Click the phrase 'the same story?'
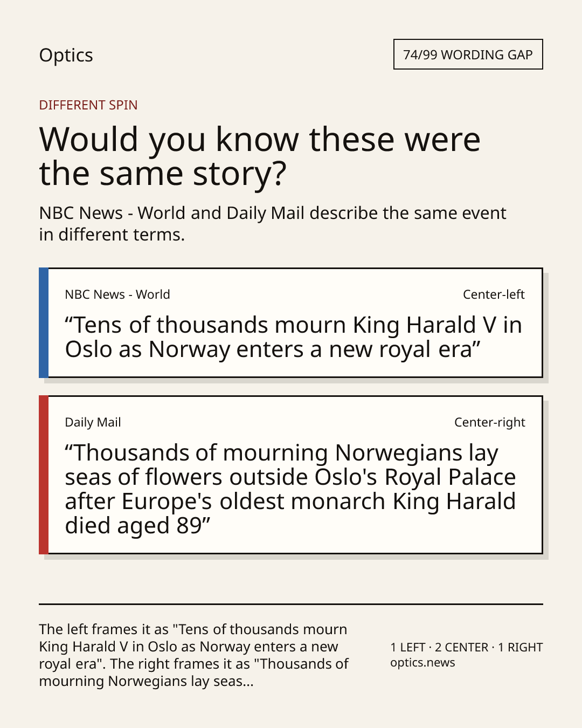The height and width of the screenshot is (728, 582). pyautogui.click(x=163, y=174)
